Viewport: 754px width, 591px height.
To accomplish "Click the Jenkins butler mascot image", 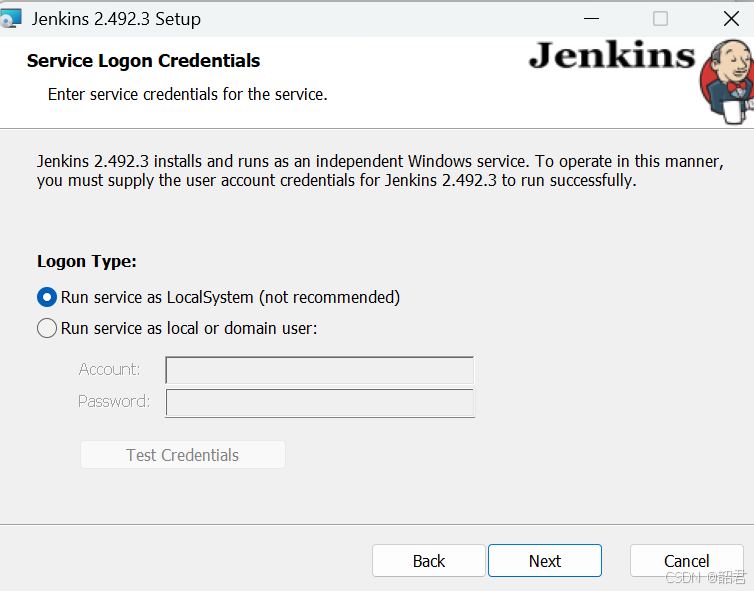I will click(726, 82).
